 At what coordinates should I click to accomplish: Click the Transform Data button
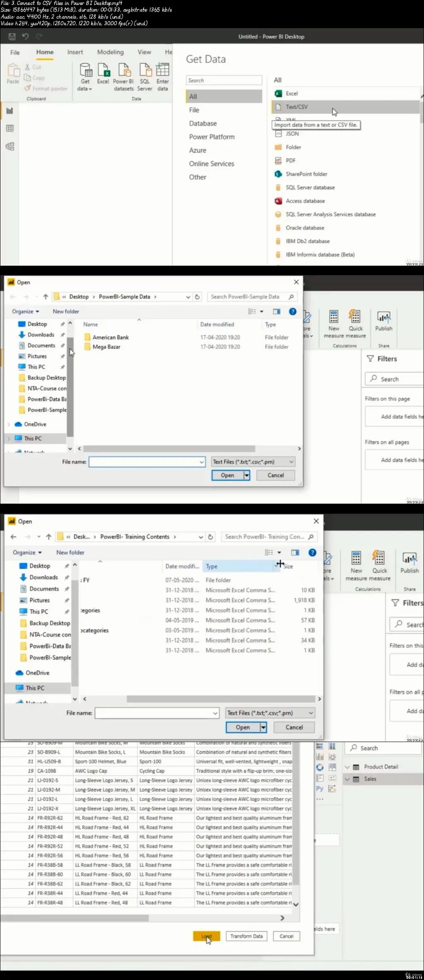pyautogui.click(x=246, y=936)
